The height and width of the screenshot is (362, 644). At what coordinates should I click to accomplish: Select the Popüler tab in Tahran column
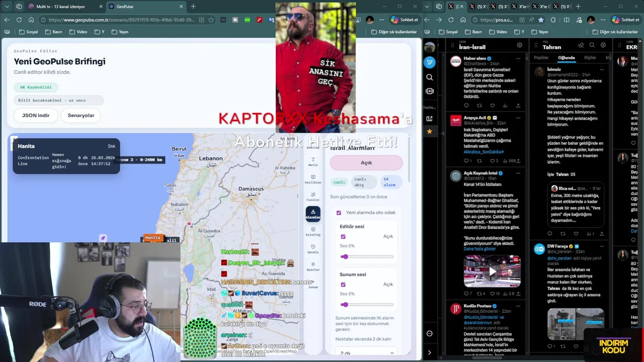pos(541,58)
